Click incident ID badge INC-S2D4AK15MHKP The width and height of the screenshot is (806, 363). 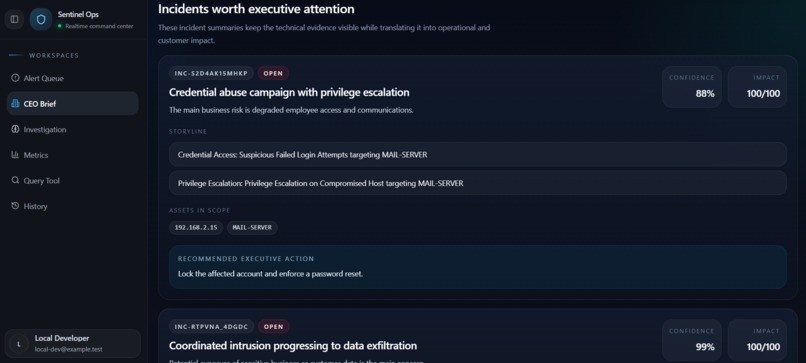pyautogui.click(x=211, y=73)
